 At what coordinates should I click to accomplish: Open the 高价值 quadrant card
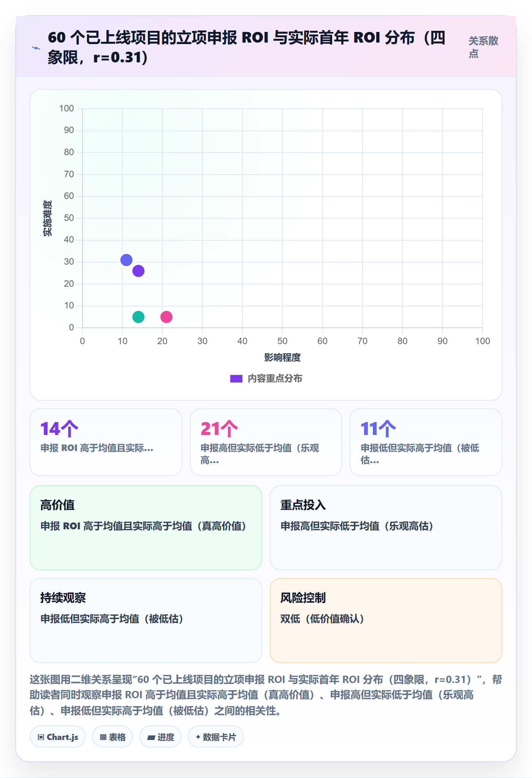click(146, 528)
